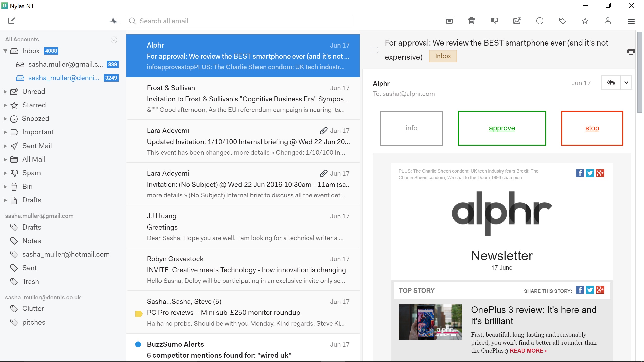This screenshot has width=644, height=362.
Task: Click the message pane vertical scrollbar
Action: [x=640, y=72]
